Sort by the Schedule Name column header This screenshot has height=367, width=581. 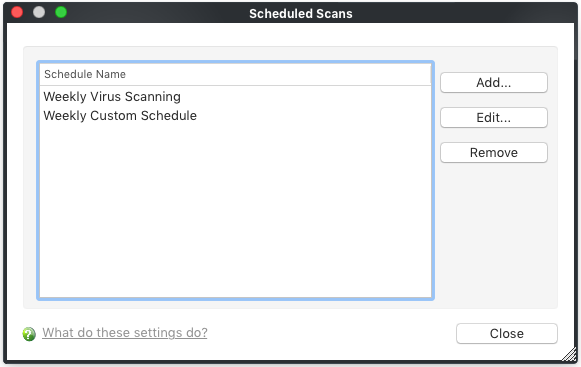pyautogui.click(x=235, y=74)
